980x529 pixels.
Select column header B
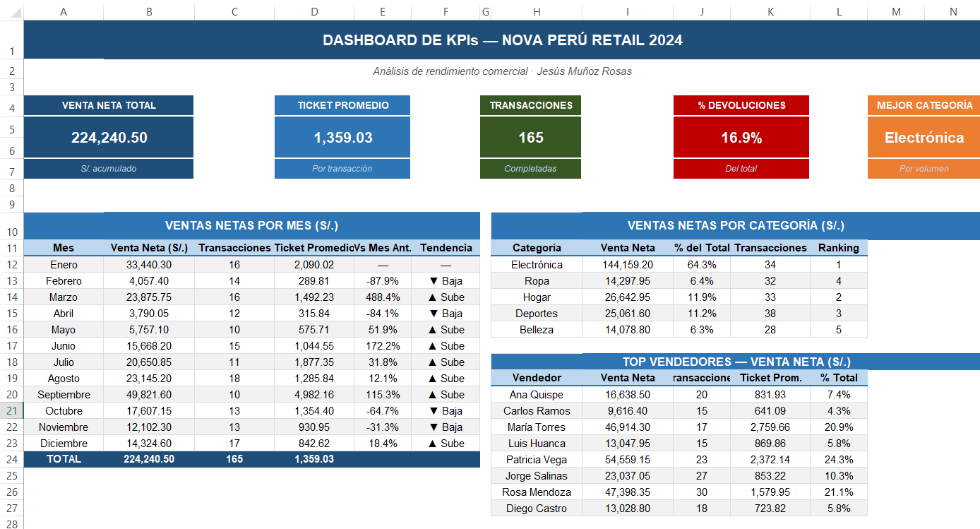[x=148, y=11]
